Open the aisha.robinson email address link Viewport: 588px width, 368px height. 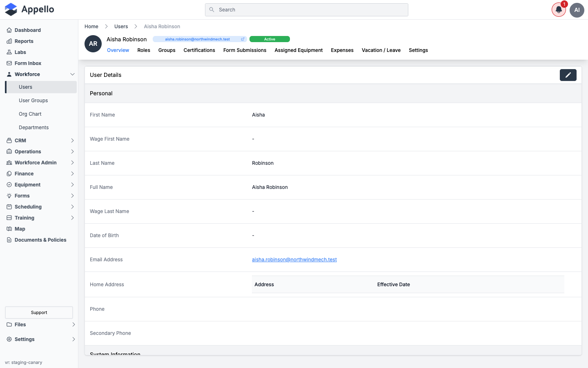(294, 260)
